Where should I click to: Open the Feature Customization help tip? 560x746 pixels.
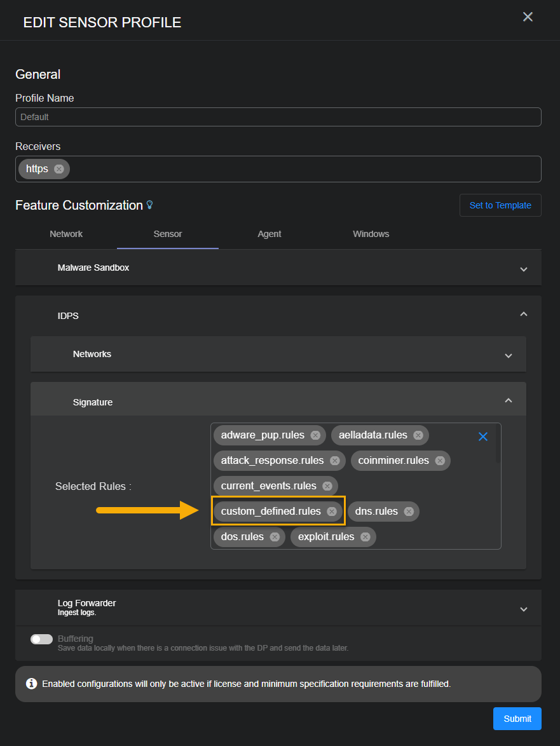click(x=149, y=203)
